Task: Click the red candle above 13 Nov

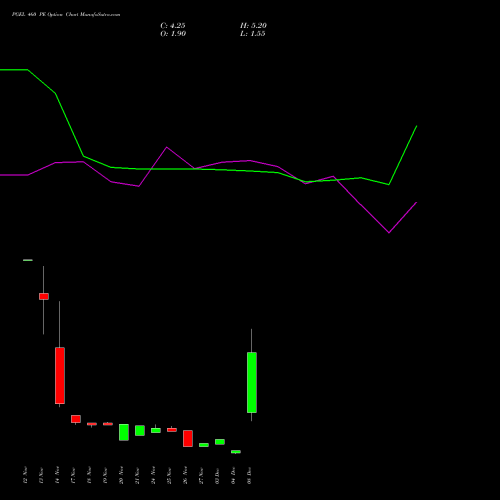Action: coord(44,296)
